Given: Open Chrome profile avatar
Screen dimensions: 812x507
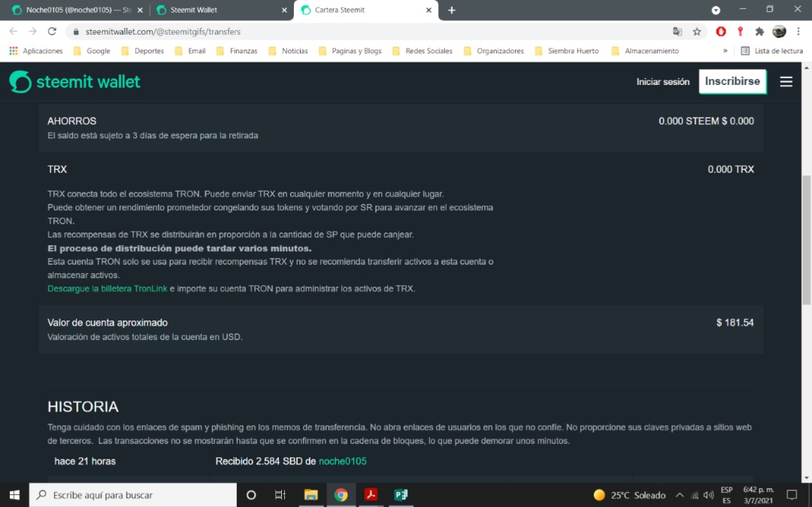Looking at the screenshot, I should click(779, 32).
